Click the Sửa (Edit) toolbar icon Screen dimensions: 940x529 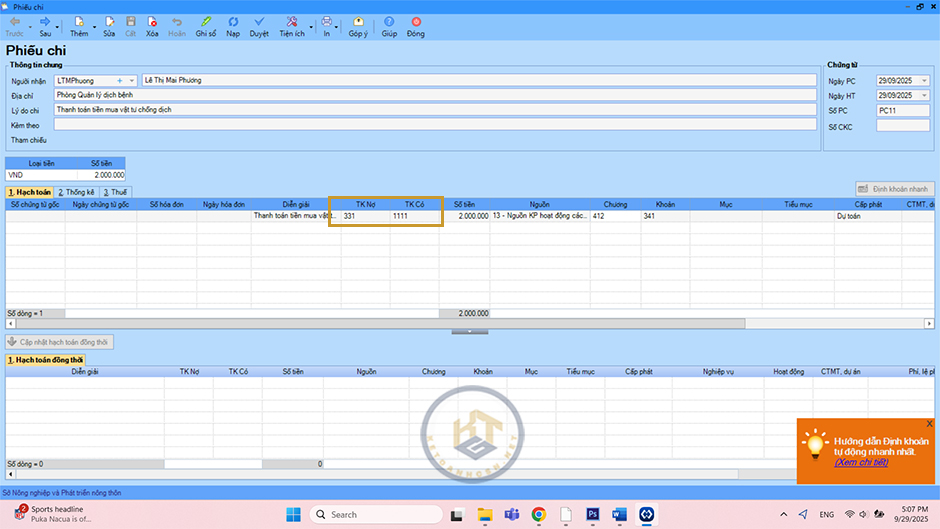(x=108, y=22)
